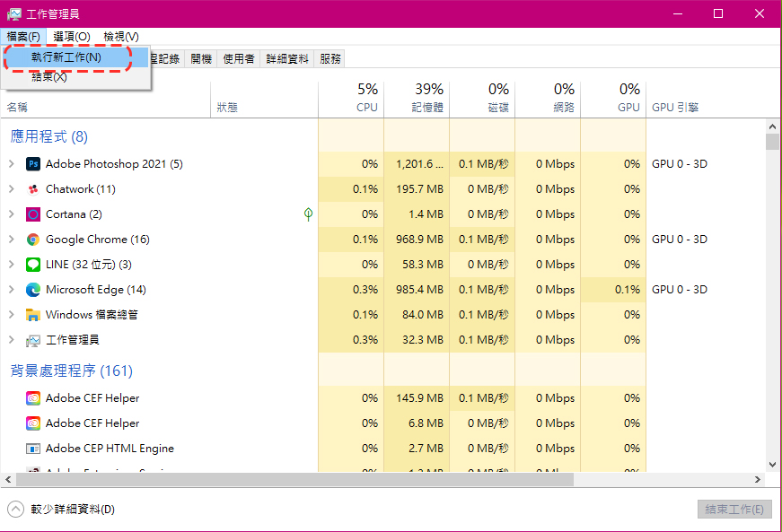Expand the Google Chrome process group
The width and height of the screenshot is (782, 532).
pyautogui.click(x=12, y=240)
